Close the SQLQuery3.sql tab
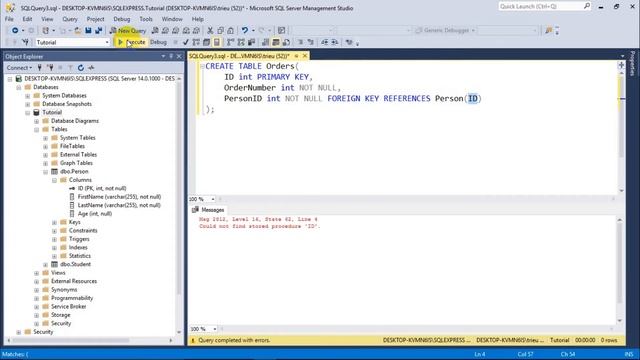Screen dimensions: 640x360 (305, 56)
